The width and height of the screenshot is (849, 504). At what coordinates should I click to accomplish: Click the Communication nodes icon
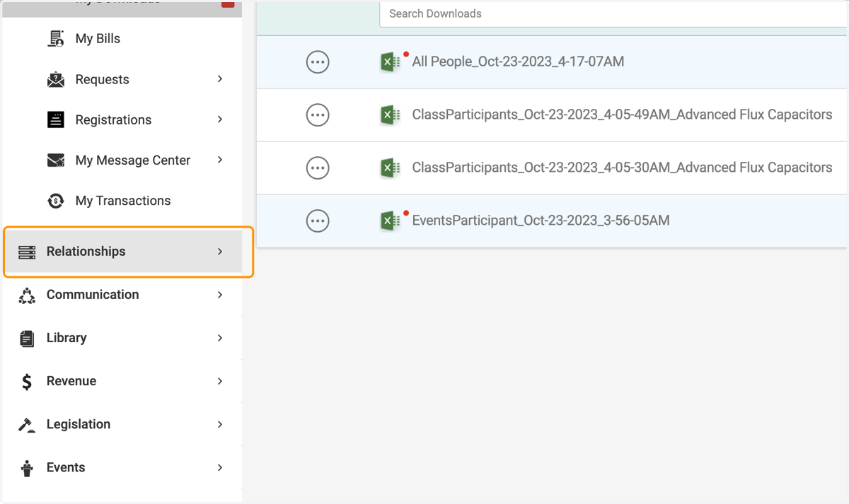(27, 295)
